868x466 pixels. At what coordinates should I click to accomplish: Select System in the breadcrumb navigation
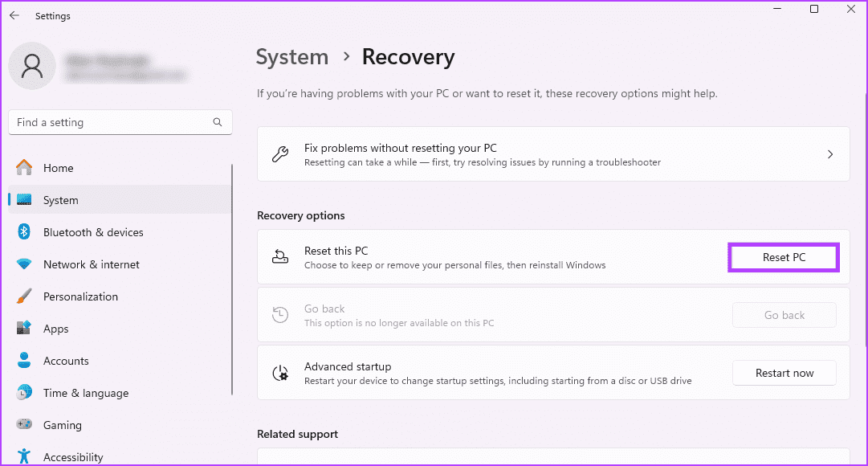pos(291,56)
